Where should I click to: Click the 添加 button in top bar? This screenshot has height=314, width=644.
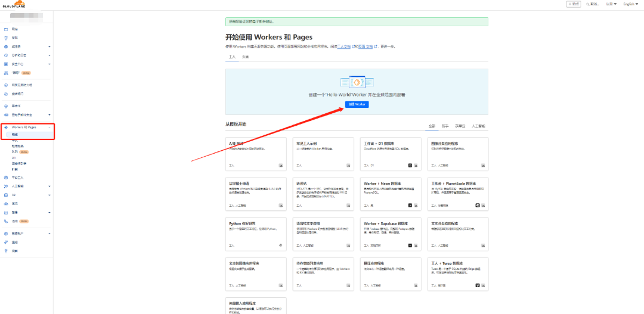[x=574, y=4]
